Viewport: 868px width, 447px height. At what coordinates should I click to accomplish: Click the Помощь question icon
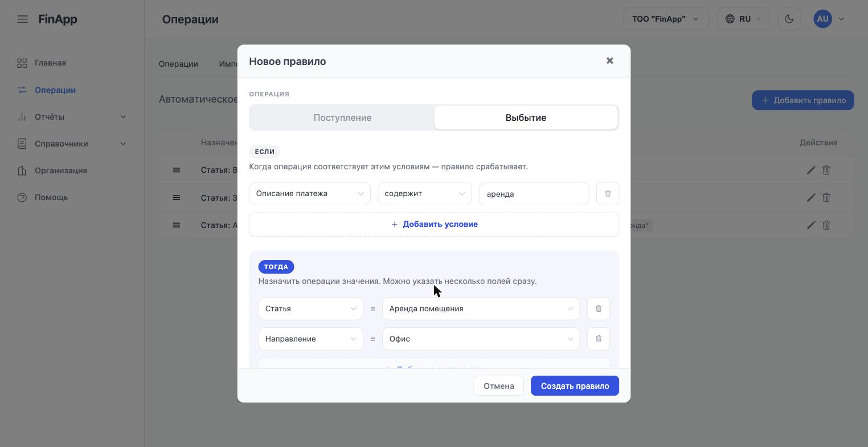22,197
